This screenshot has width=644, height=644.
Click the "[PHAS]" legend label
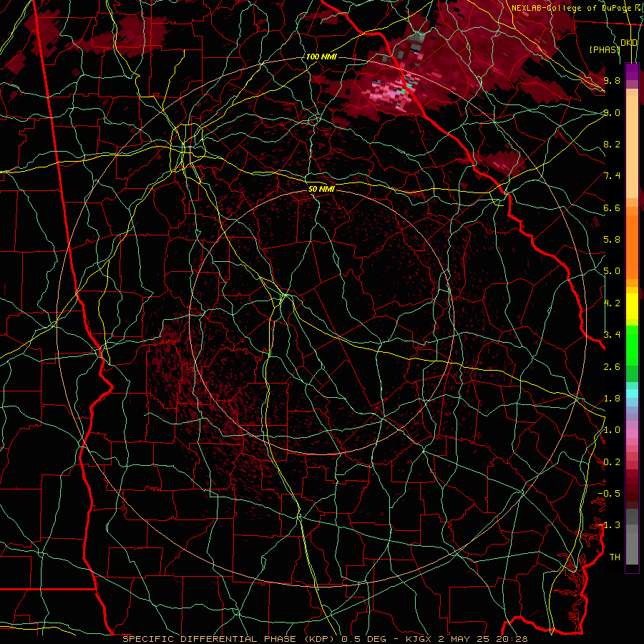605,49
